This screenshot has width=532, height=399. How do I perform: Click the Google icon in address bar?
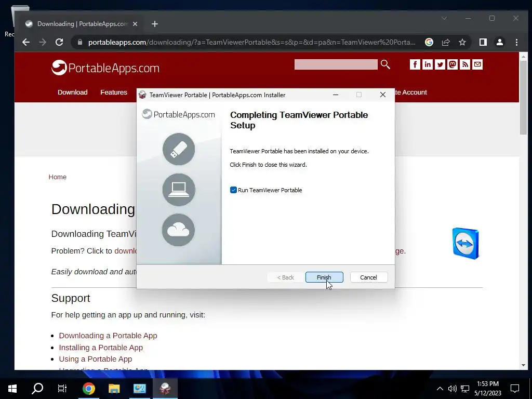point(429,42)
